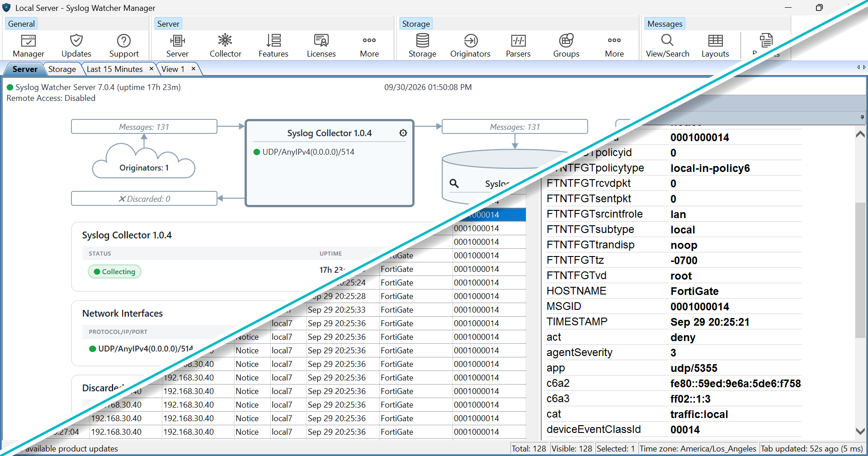
Task: Open the Manager icon in General group
Action: click(28, 46)
